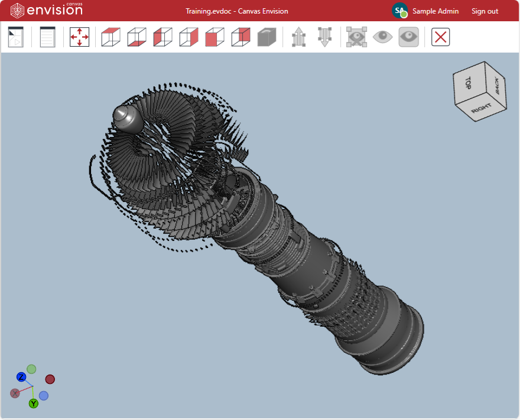The height and width of the screenshot is (420, 520).
Task: Toggle the isolate selection crossed-eye icon
Action: pos(356,37)
